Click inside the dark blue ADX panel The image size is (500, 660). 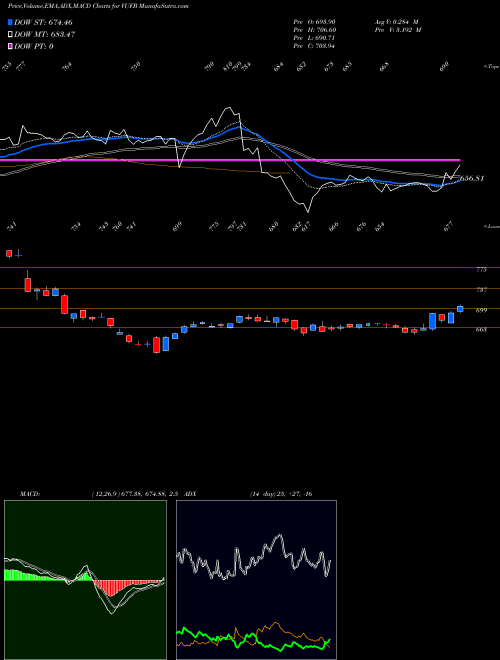[x=256, y=580]
